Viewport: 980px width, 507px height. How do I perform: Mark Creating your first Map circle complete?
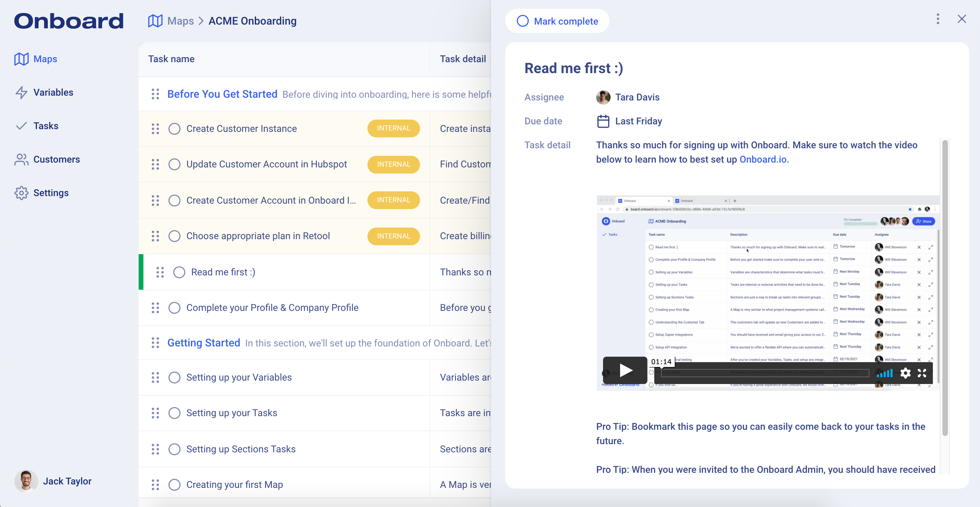click(x=174, y=484)
